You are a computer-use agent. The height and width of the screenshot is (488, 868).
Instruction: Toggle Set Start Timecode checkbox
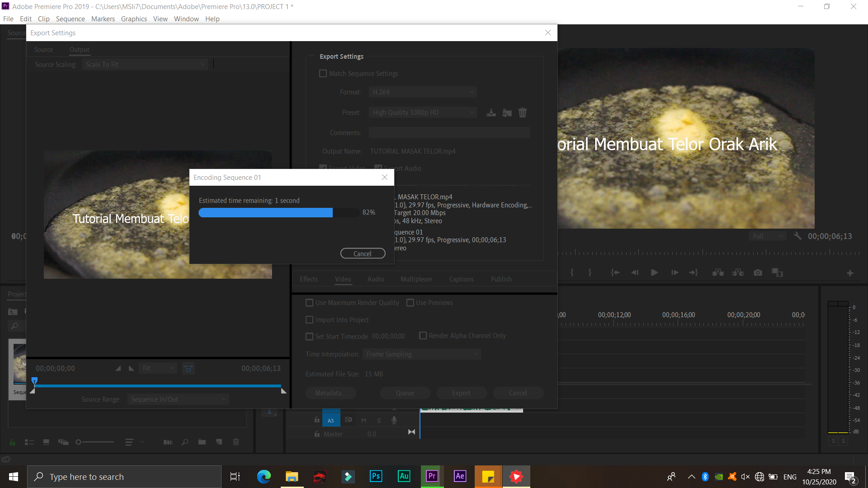[310, 337]
